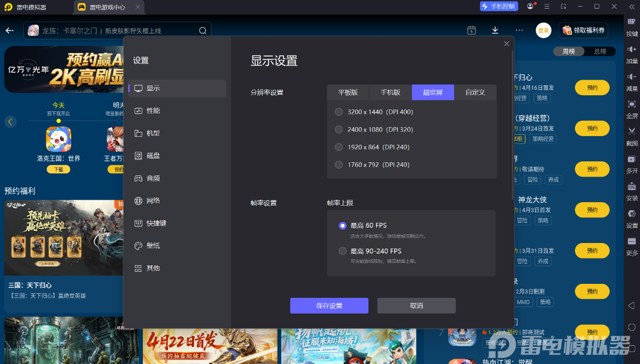
Task: Select 3200 x 1440 (DPI 400) resolution
Action: tap(339, 112)
